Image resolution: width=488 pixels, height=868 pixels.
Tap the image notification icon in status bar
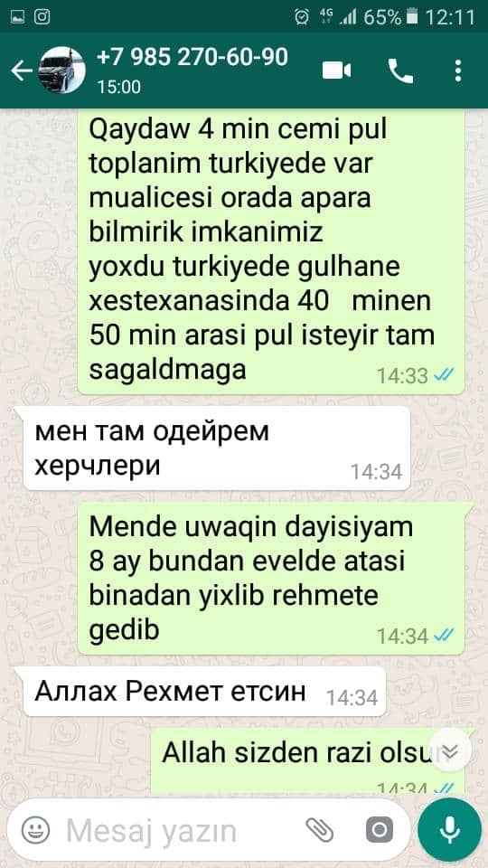(18, 17)
